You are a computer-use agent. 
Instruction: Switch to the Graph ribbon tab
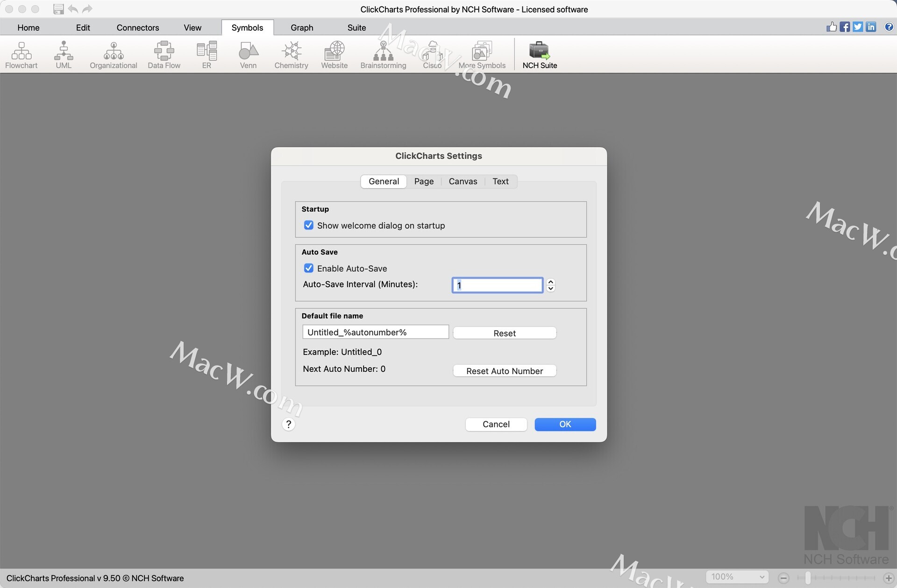click(302, 28)
